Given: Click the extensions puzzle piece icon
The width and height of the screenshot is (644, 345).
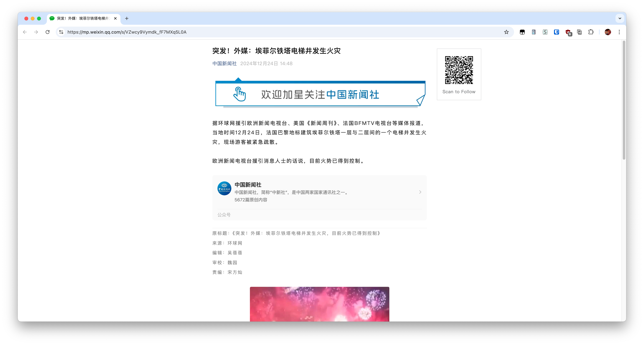Looking at the screenshot, I should pyautogui.click(x=591, y=32).
